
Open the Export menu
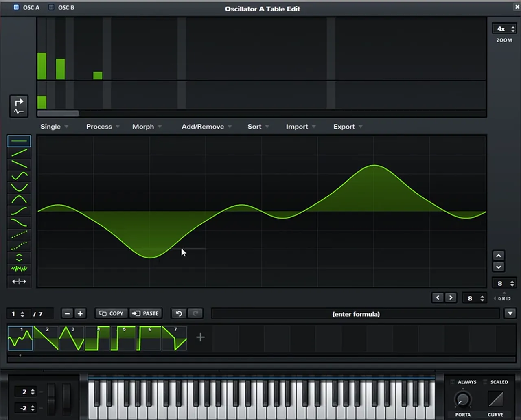point(348,127)
